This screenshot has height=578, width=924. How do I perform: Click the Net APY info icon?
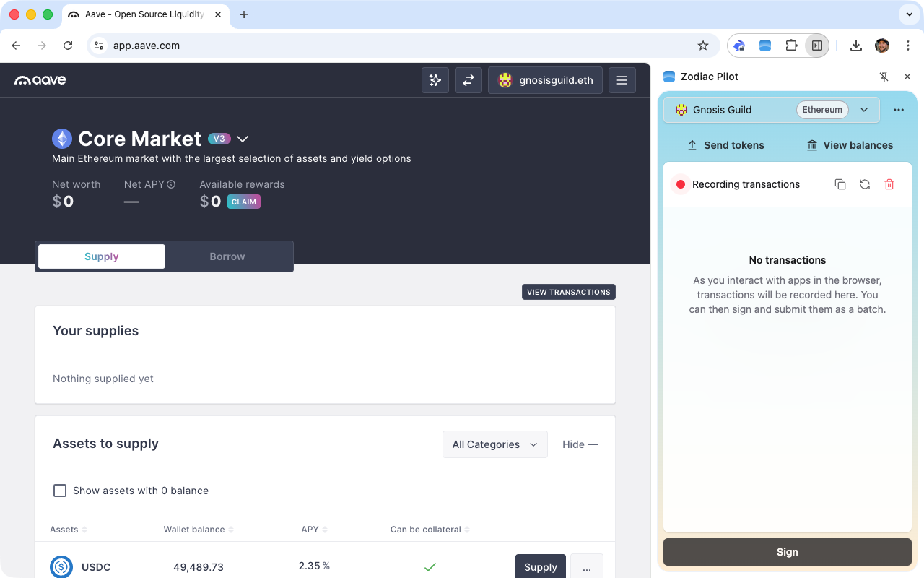tap(171, 184)
